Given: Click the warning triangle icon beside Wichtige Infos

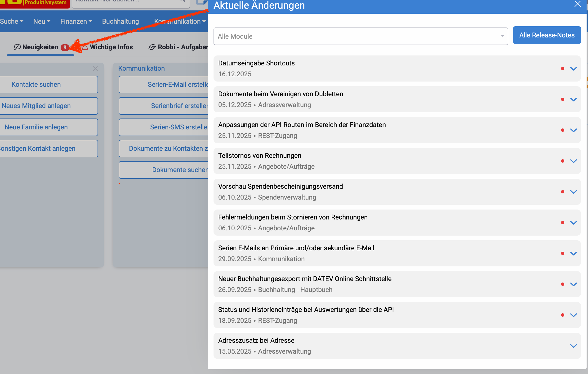Looking at the screenshot, I should [85, 47].
